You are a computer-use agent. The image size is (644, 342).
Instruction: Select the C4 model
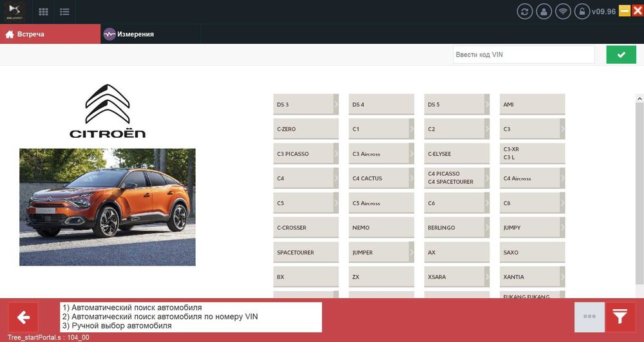point(306,178)
